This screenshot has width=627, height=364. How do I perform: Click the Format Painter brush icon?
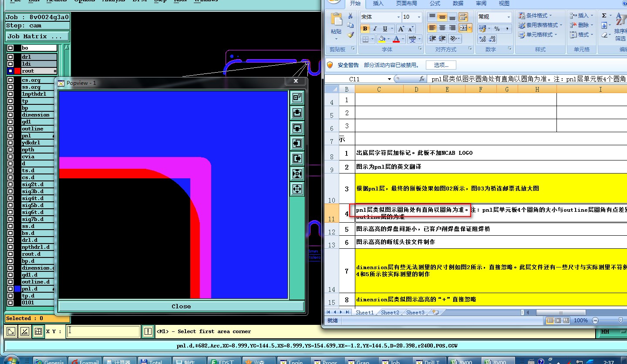tap(351, 35)
